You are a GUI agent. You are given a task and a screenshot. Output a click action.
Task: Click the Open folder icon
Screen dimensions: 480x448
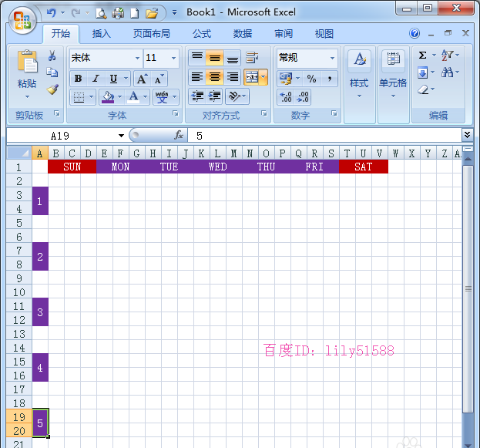click(152, 13)
